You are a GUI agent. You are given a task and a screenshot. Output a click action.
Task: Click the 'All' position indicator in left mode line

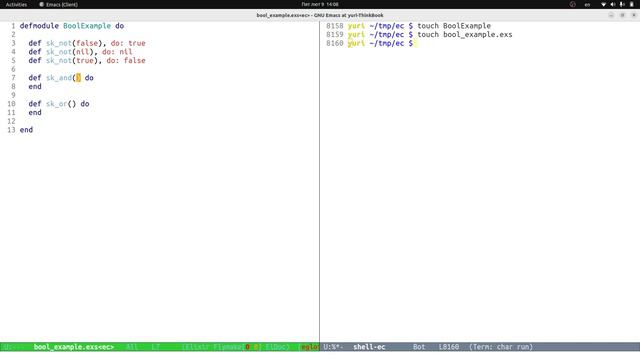(x=132, y=347)
